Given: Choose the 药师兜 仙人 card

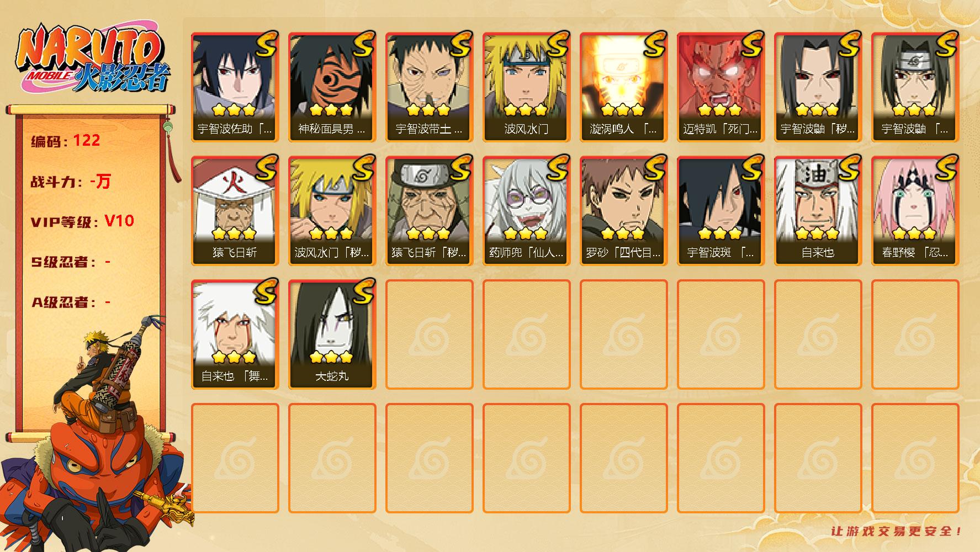Looking at the screenshot, I should [526, 211].
